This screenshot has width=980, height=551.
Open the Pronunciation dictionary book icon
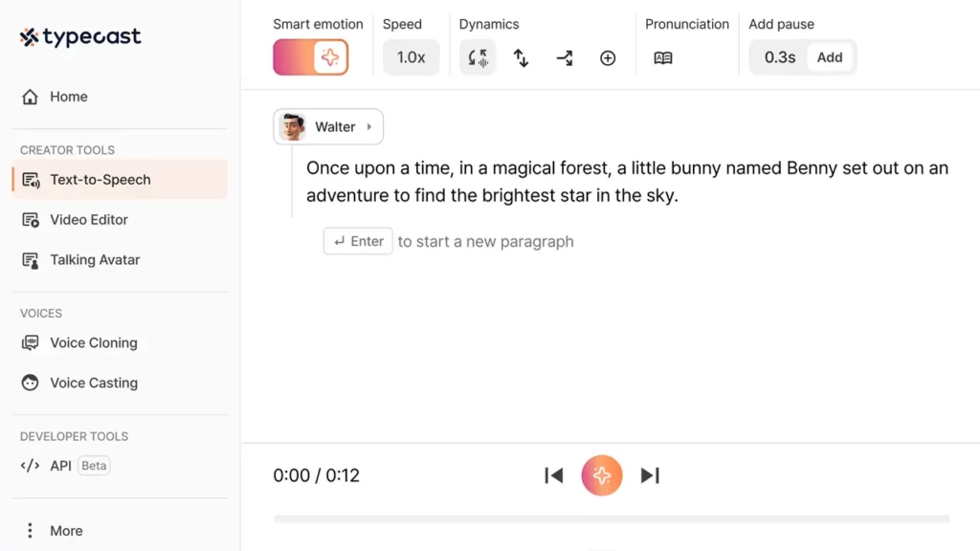[x=663, y=58]
